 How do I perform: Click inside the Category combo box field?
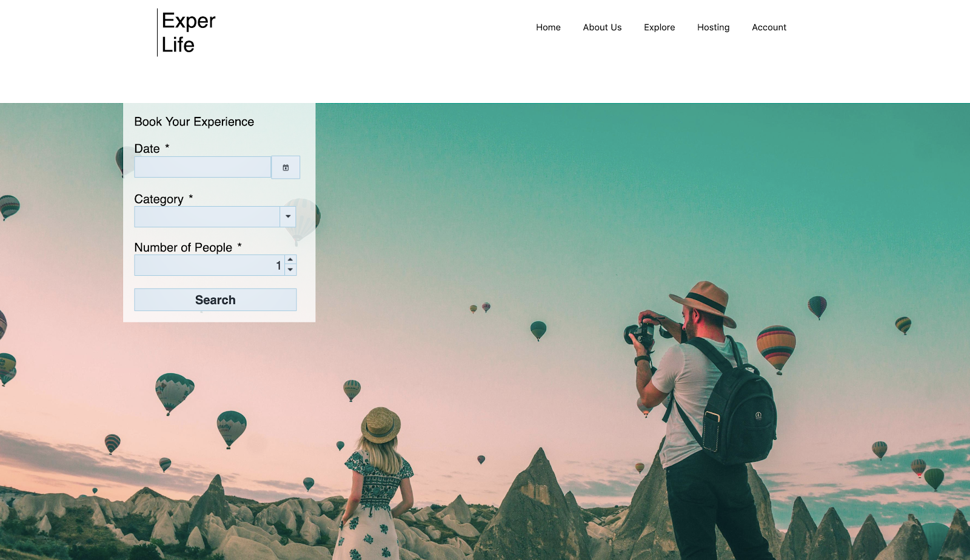[x=207, y=216]
